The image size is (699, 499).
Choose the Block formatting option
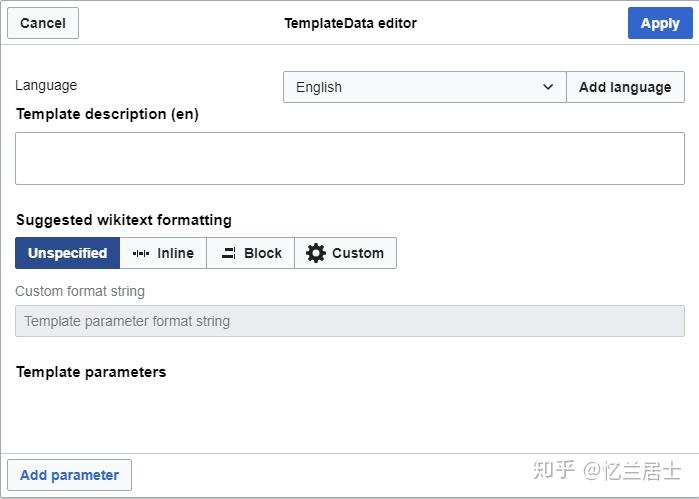(x=251, y=254)
